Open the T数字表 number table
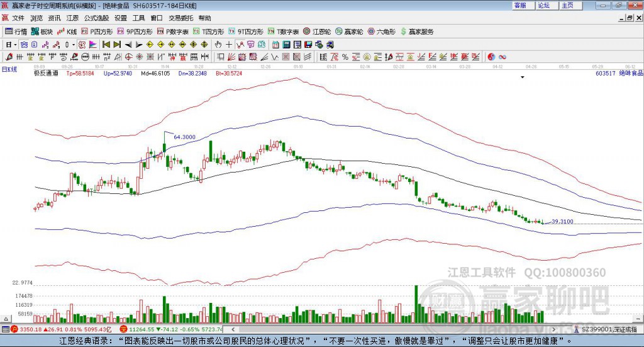Viewport: 644px width, 347px height. [284, 31]
